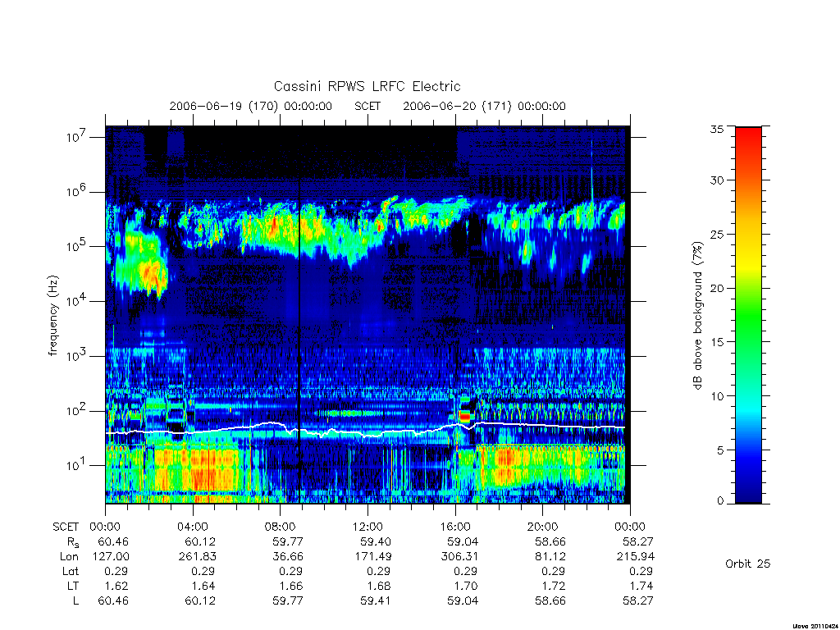
Task: Click the "SCET" label between the header dates
Action: coord(367,106)
